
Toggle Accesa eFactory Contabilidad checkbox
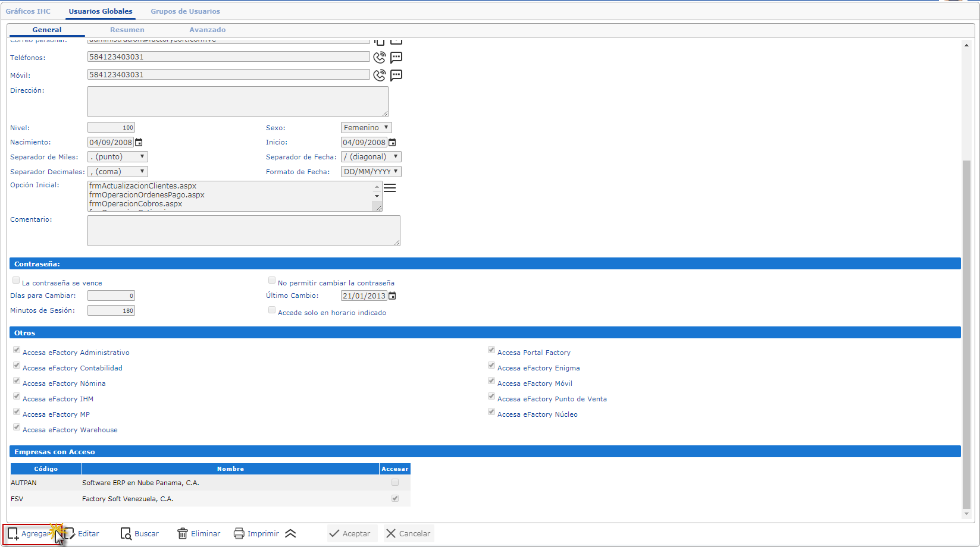click(17, 366)
